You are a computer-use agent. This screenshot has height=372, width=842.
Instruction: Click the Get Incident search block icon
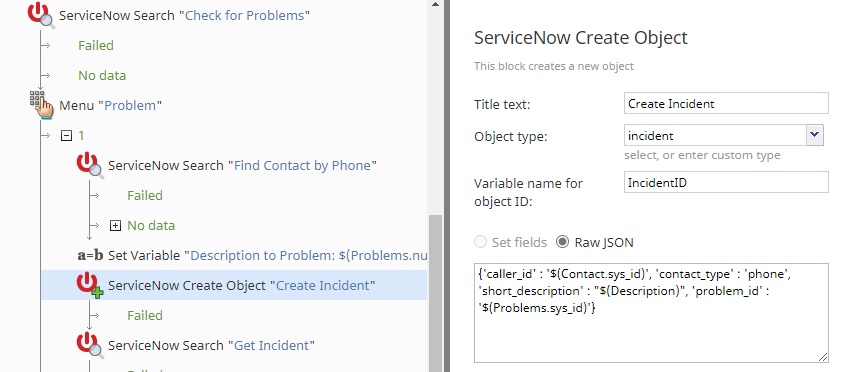pos(90,345)
